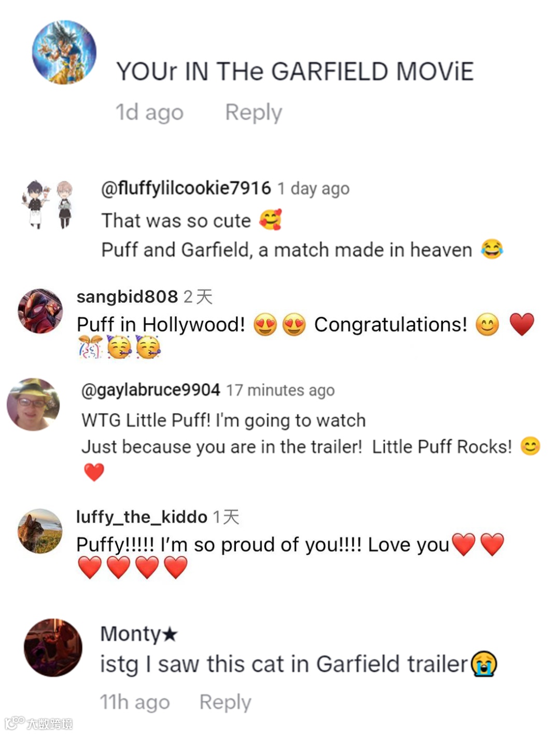The image size is (560, 734).
Task: Open the @gaylabruce9904 username
Action: pyautogui.click(x=150, y=390)
